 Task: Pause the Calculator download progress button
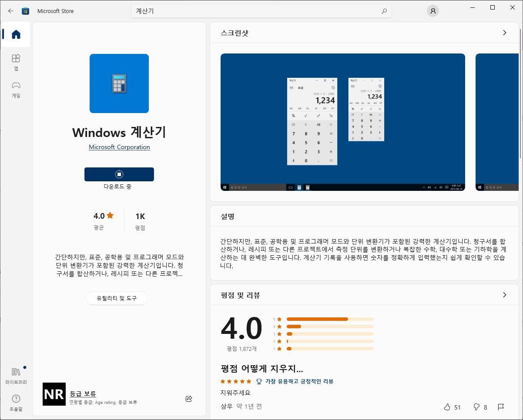point(119,174)
